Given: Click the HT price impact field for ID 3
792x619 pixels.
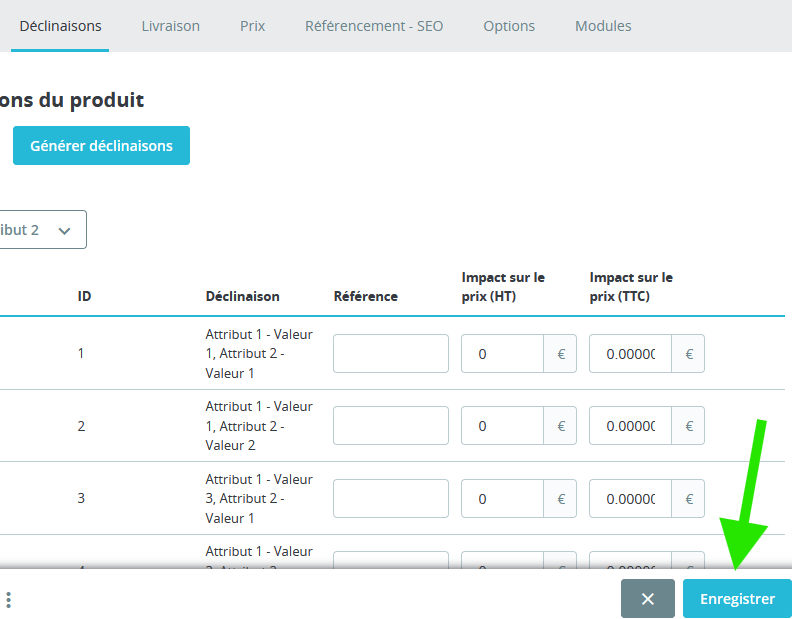Looking at the screenshot, I should pos(502,499).
